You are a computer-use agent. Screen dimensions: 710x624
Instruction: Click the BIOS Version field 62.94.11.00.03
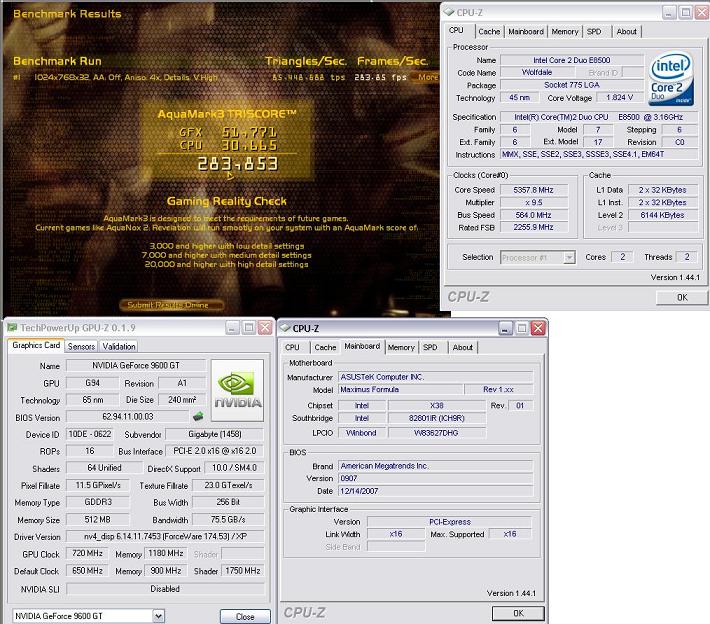pos(128,416)
